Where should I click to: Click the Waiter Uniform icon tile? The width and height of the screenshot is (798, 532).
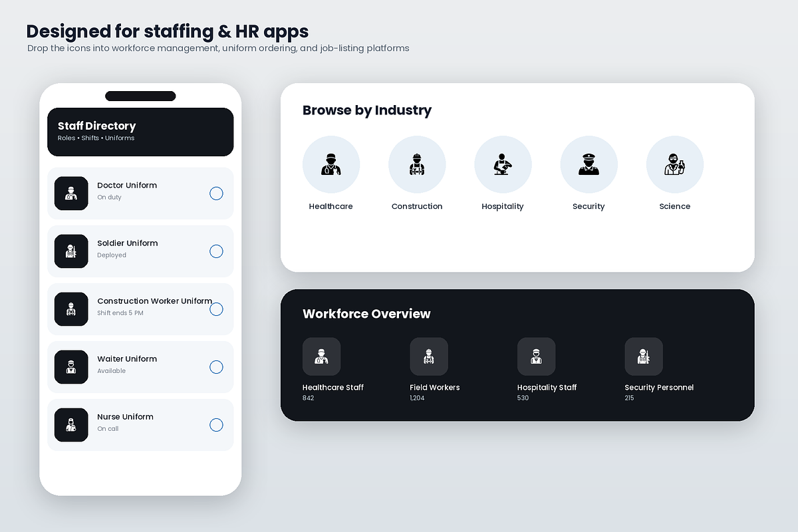(71, 367)
